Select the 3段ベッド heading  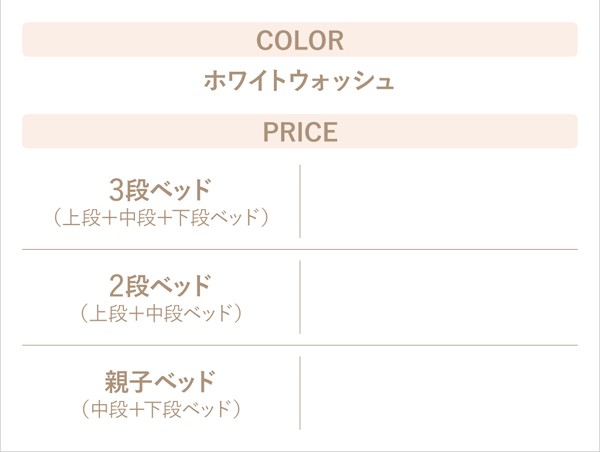(x=160, y=190)
